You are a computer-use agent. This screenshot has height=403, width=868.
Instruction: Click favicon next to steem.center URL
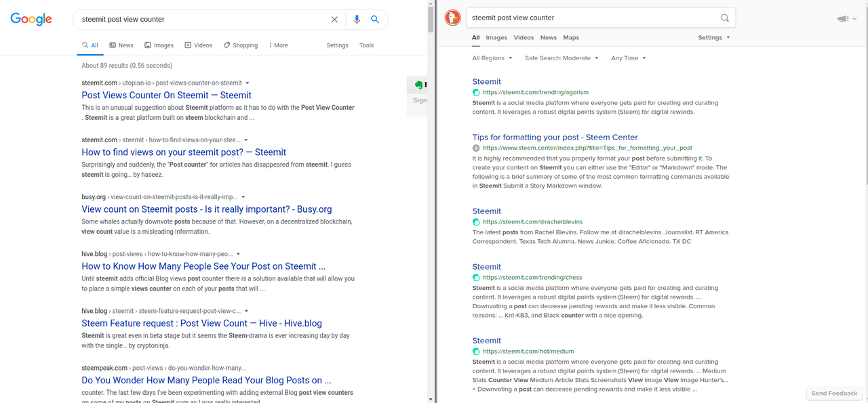(x=476, y=148)
